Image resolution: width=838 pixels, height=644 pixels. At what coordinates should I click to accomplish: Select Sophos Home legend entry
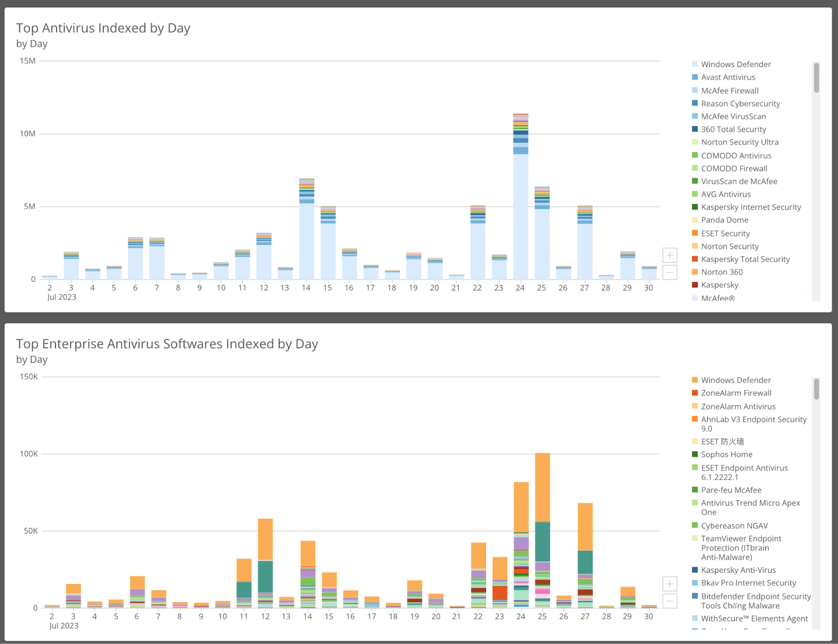722,454
